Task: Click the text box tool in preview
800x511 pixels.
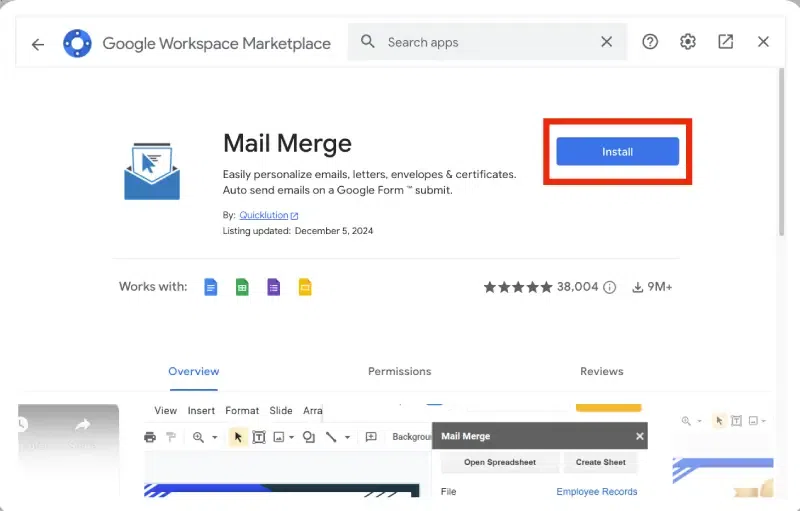Action: pos(259,437)
